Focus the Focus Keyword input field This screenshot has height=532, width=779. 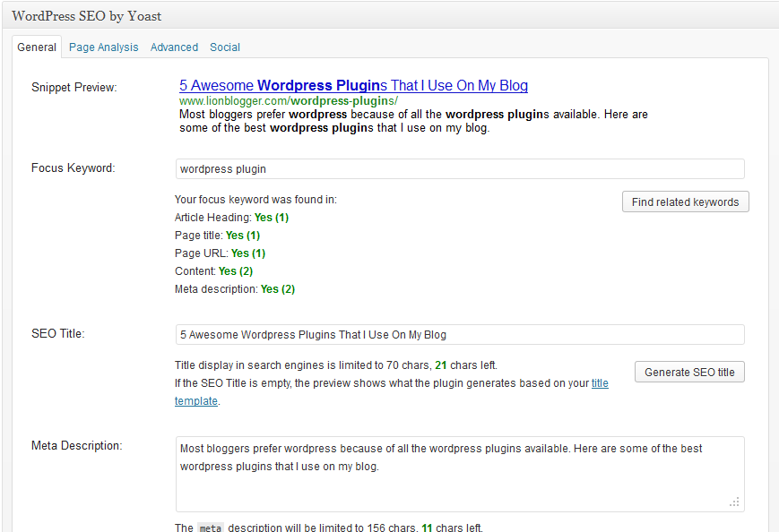click(x=459, y=168)
